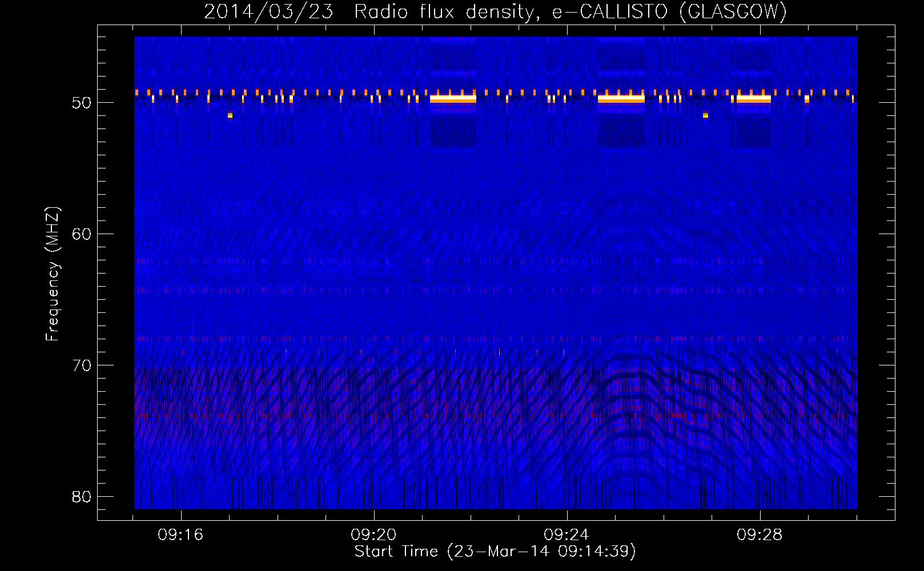Image resolution: width=924 pixels, height=571 pixels.
Task: Click the 09:28 time tick label
Action: pyautogui.click(x=760, y=535)
